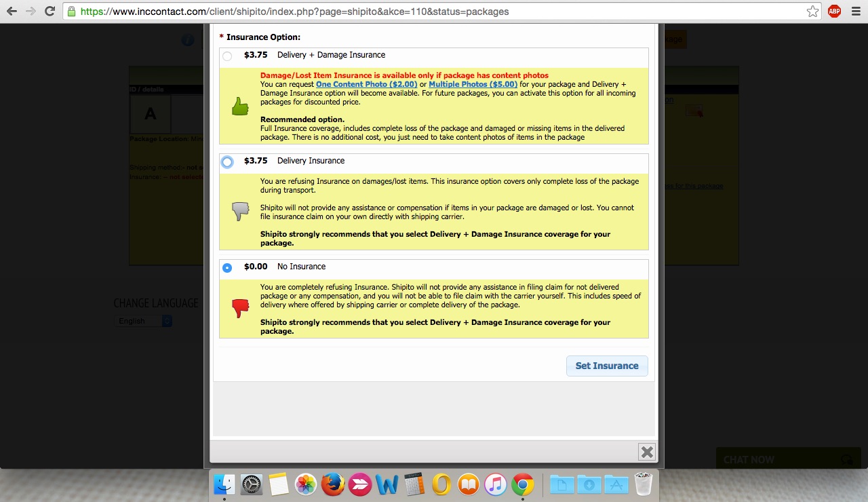
Task: Click the browser forward arrow
Action: coord(31,12)
